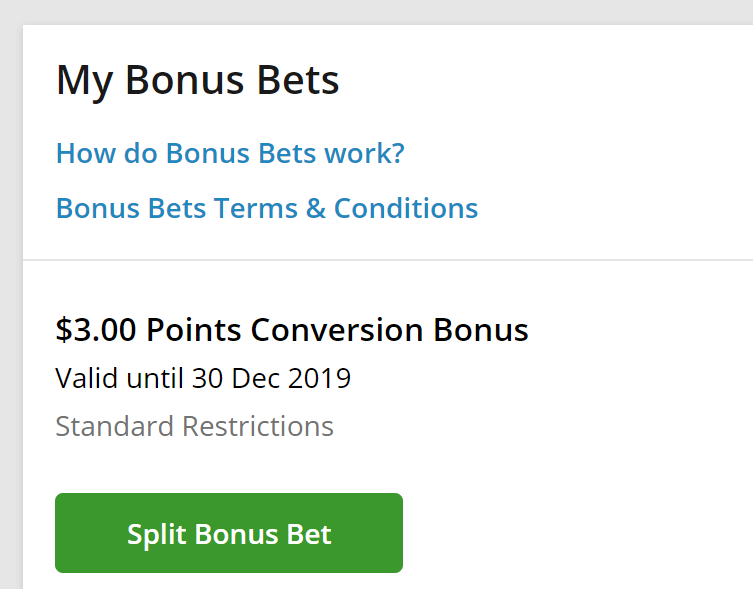This screenshot has height=589, width=753.
Task: Click the Valid until 30 Dec 2019 text
Action: pos(203,378)
